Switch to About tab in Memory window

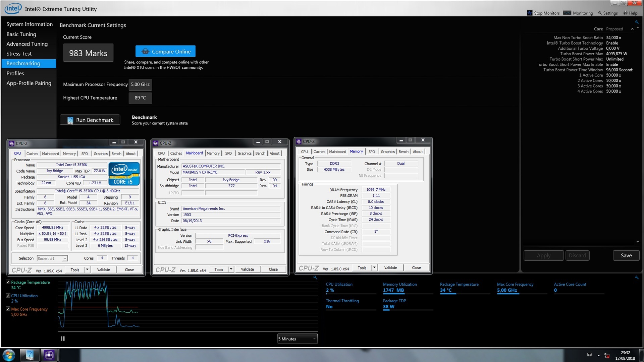click(418, 152)
